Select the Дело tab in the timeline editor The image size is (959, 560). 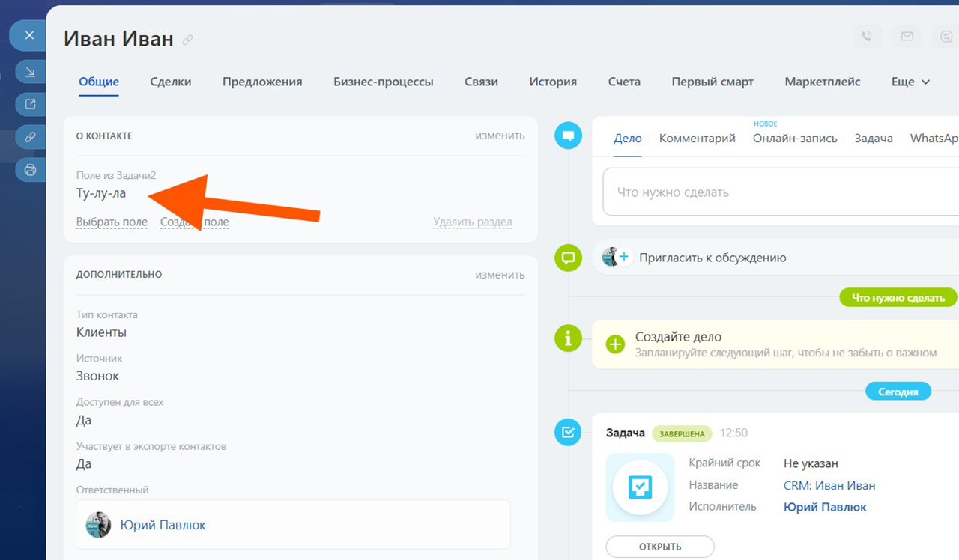[x=628, y=138]
